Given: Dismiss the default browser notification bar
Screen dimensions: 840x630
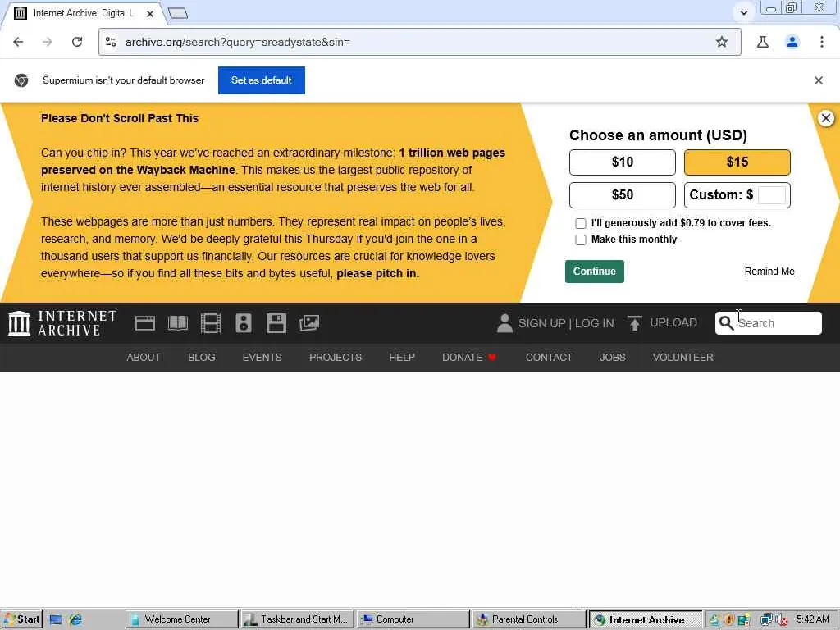Looking at the screenshot, I should click(x=818, y=80).
